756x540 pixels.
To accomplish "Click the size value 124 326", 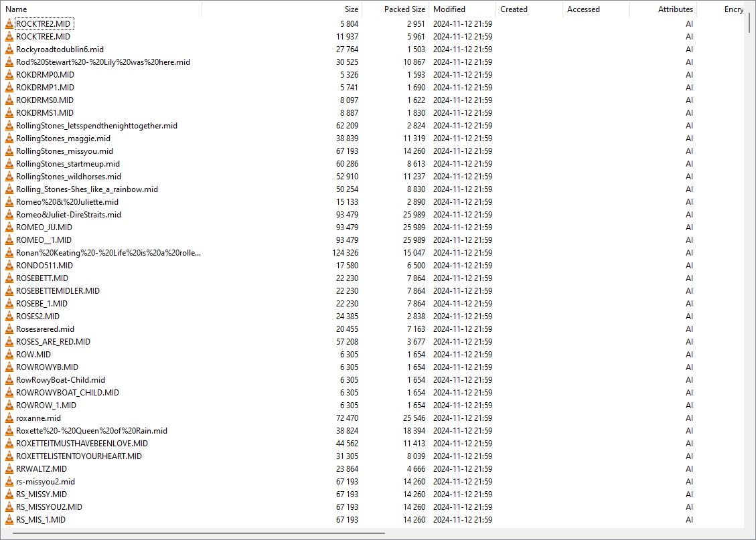I will point(346,253).
